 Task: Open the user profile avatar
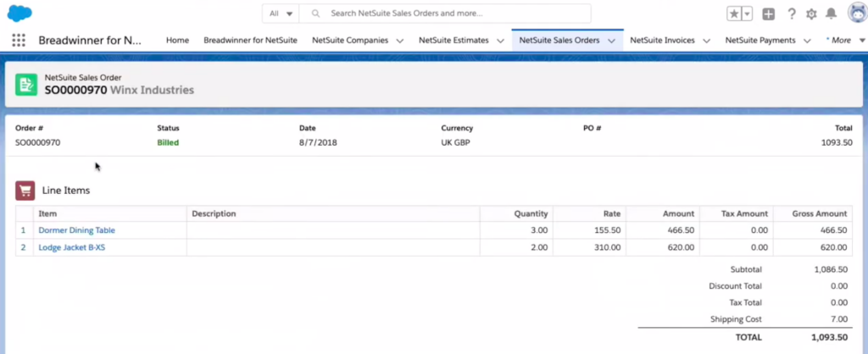click(858, 13)
